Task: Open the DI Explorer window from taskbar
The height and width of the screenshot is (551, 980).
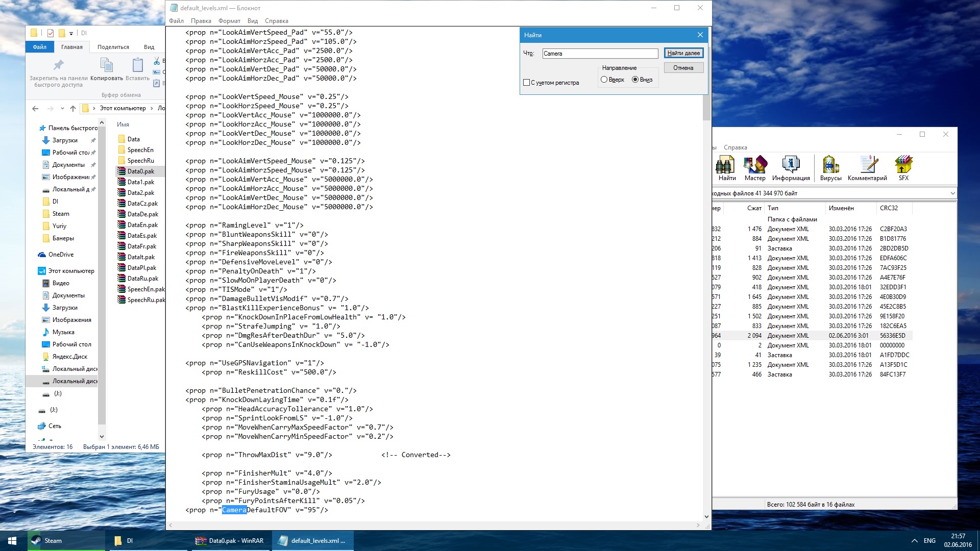Action: [147, 541]
